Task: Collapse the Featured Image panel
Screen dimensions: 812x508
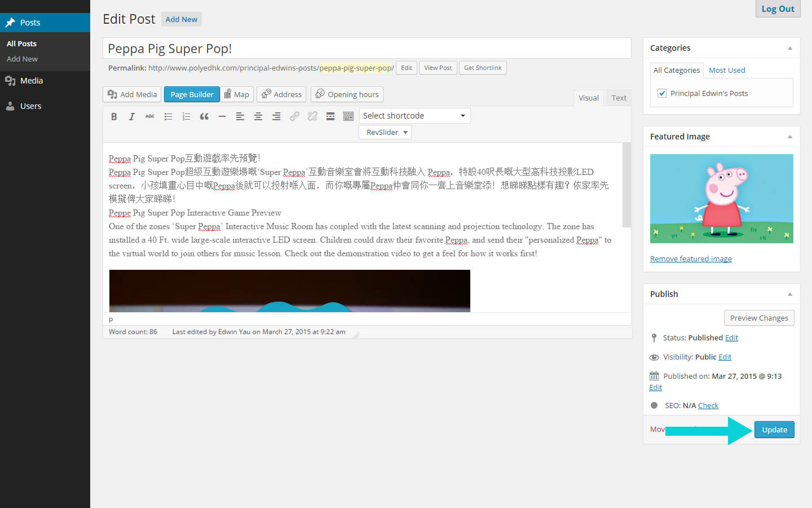Action: [790, 137]
